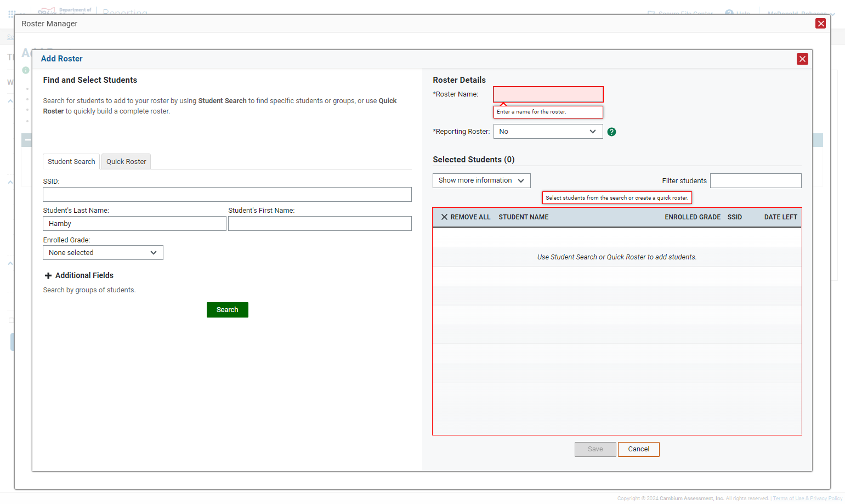The width and height of the screenshot is (845, 504).
Task: Open the Reporting Roster dropdown
Action: 548,132
